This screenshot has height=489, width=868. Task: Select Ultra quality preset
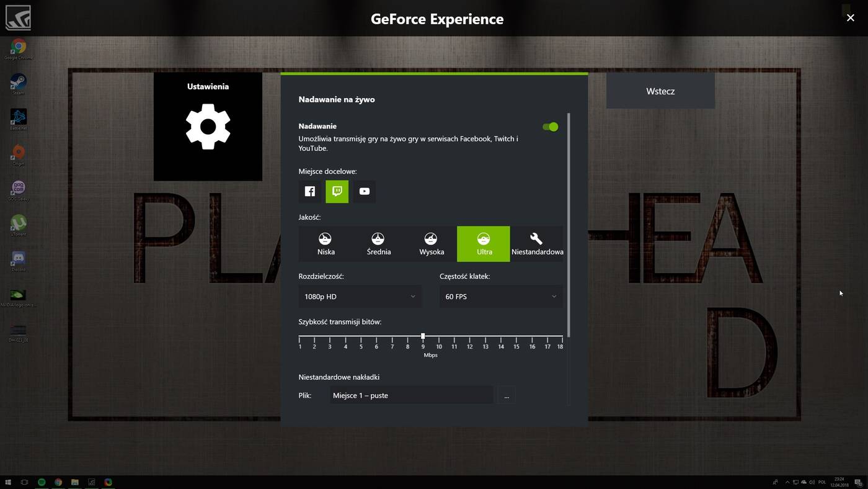pyautogui.click(x=484, y=243)
